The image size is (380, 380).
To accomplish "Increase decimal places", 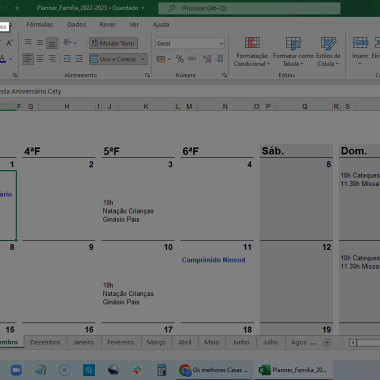I will pos(207,59).
